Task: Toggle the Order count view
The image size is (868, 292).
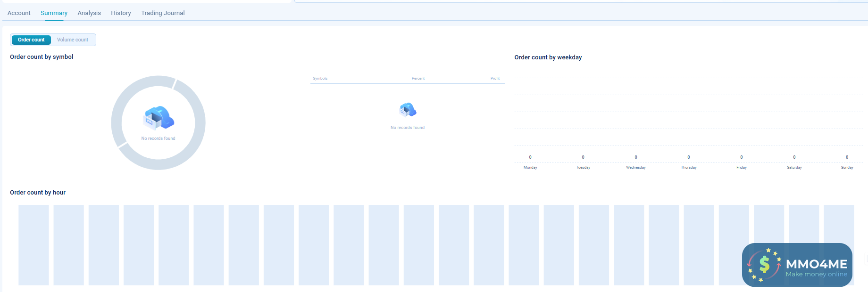Action: pyautogui.click(x=31, y=40)
